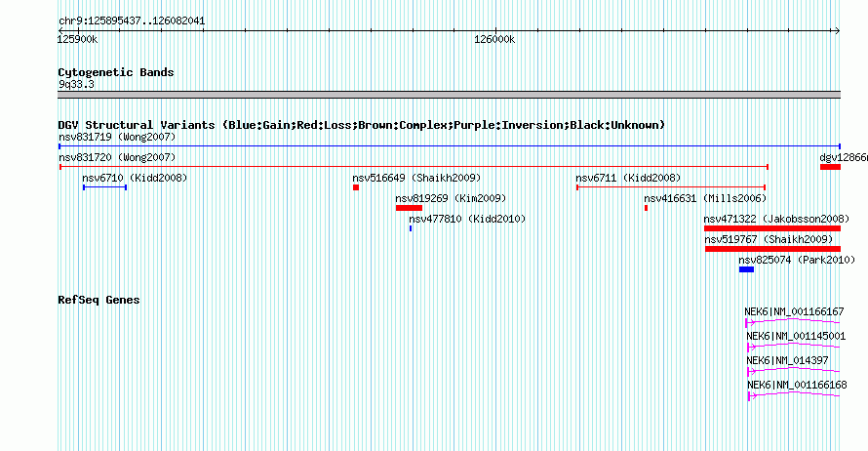Click the nsv831720 (Wong2007) red loss bar
The image size is (868, 451).
pos(414,167)
